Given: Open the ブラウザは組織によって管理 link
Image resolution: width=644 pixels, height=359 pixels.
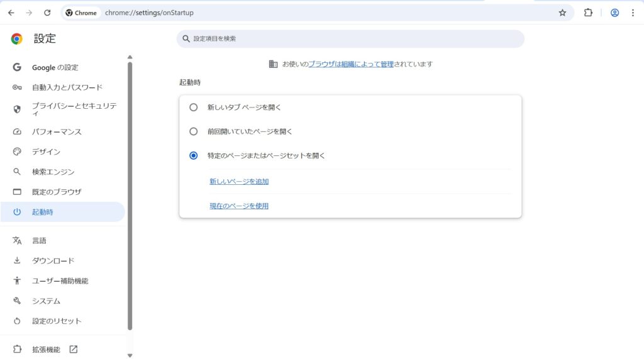Looking at the screenshot, I should click(x=350, y=64).
